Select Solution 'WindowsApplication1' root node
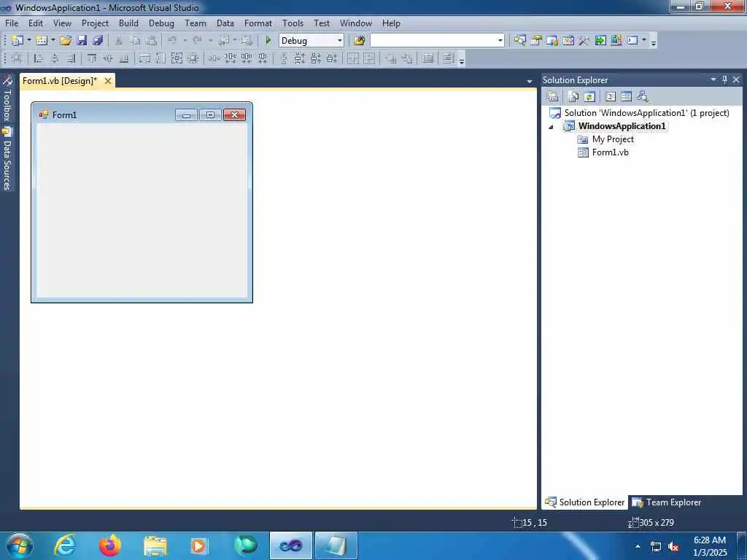Image resolution: width=747 pixels, height=560 pixels. tap(646, 113)
